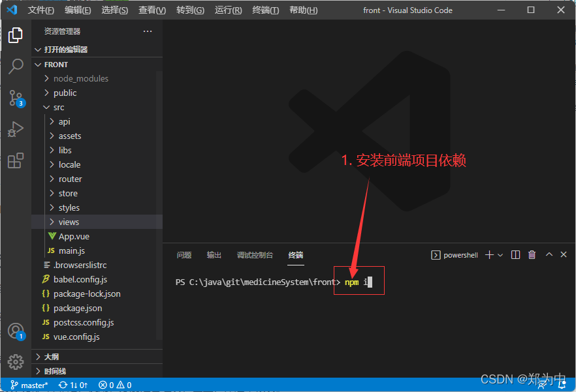
Task: Open vue.config.js file
Action: [97, 337]
